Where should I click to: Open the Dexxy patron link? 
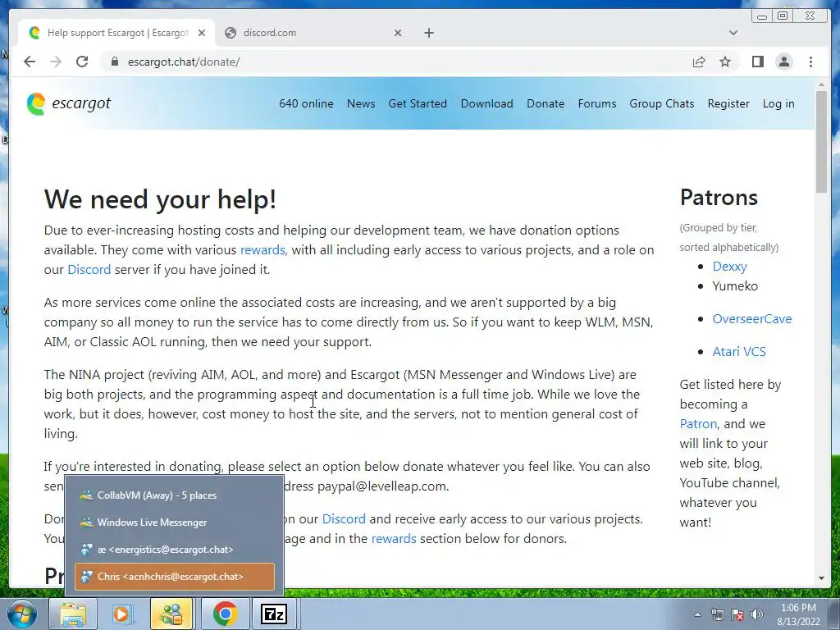pyautogui.click(x=729, y=267)
